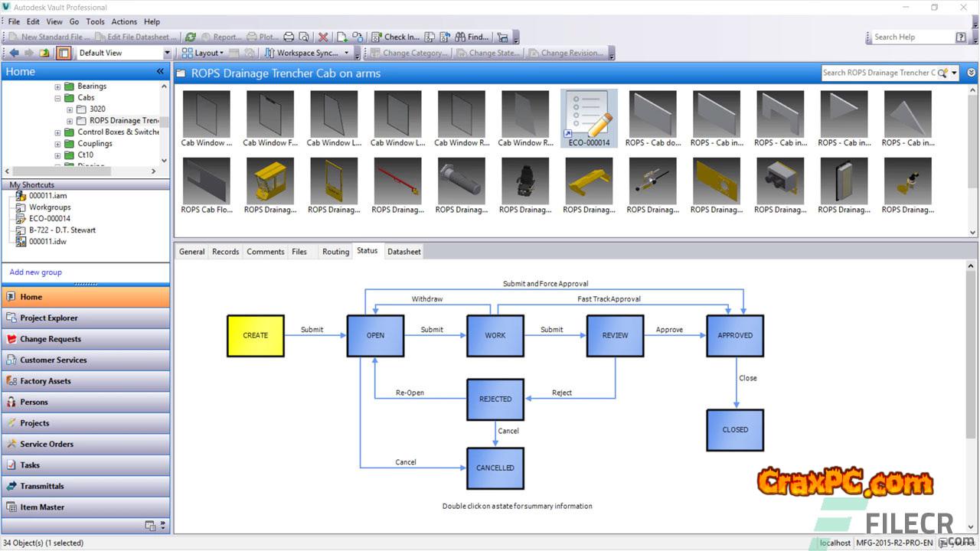Expand the Bearings folder in tree
The width and height of the screenshot is (980, 551).
(58, 86)
